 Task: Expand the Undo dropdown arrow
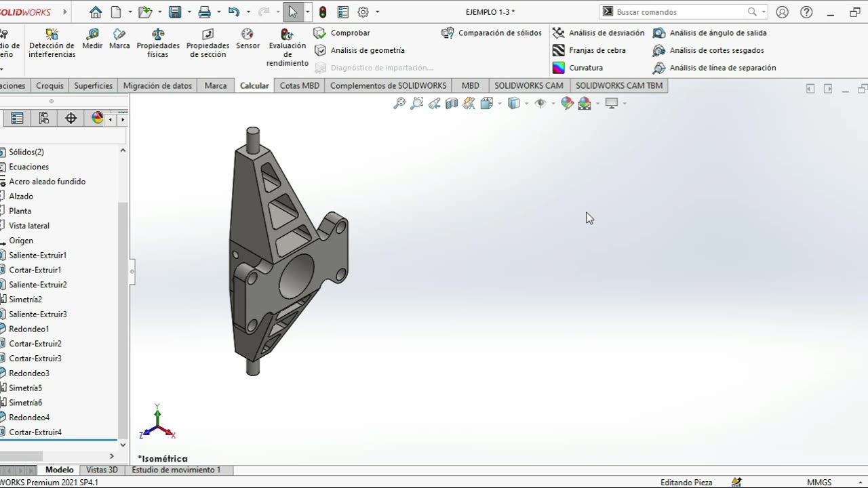(248, 12)
